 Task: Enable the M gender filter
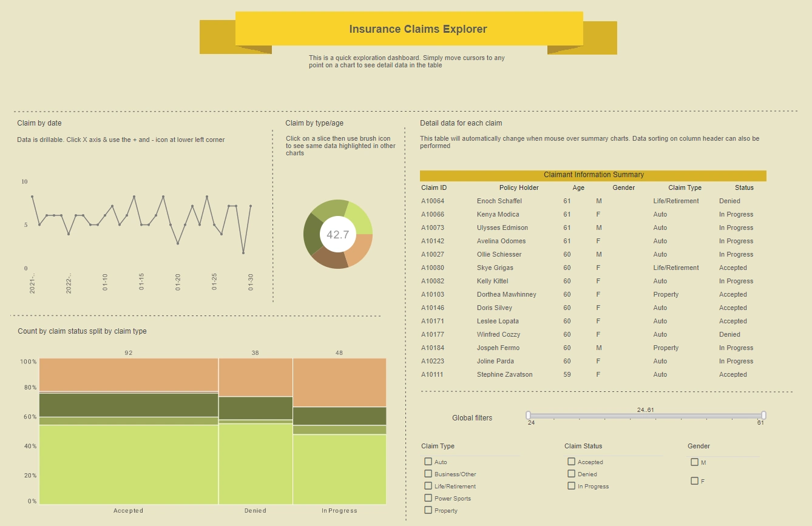tap(694, 462)
